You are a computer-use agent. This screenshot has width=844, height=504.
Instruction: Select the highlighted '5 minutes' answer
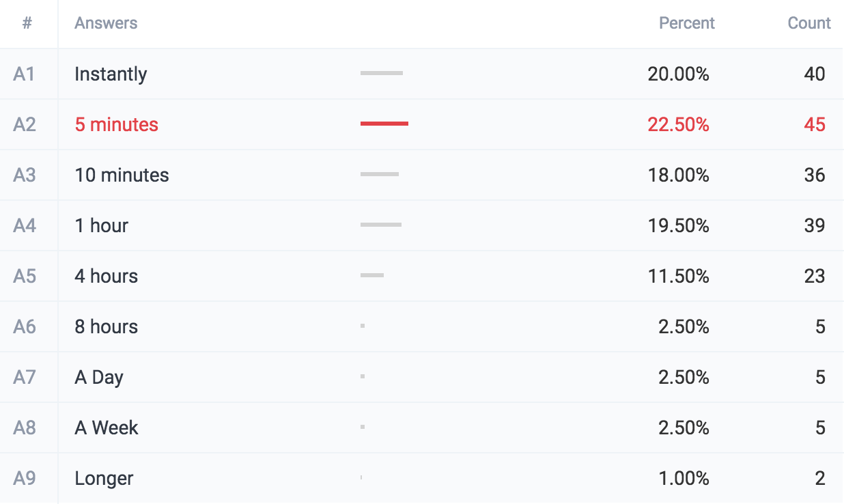pos(116,124)
